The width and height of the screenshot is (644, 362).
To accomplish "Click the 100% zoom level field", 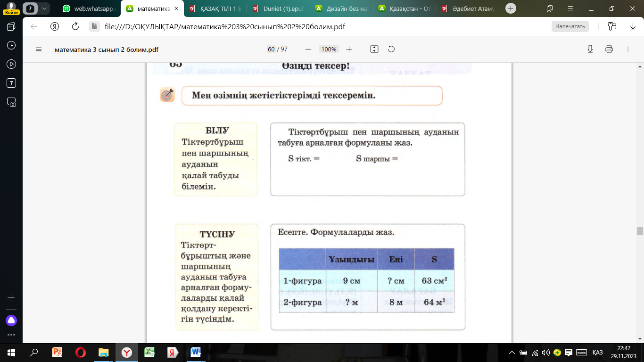I will click(329, 49).
